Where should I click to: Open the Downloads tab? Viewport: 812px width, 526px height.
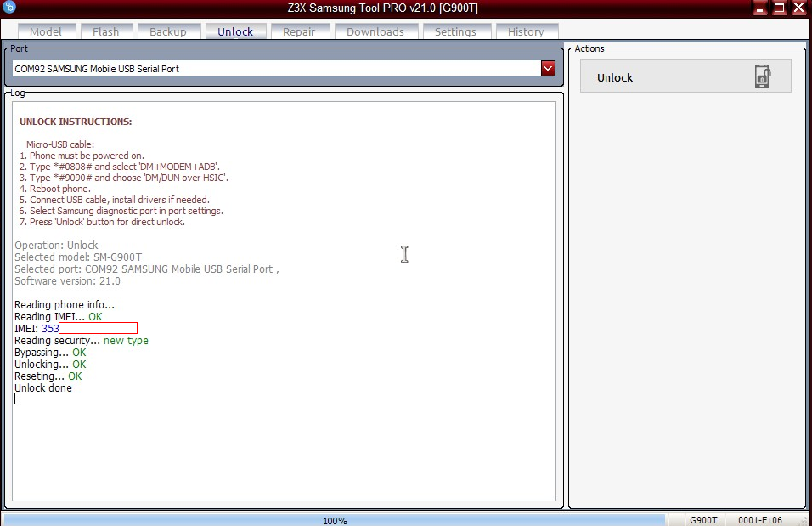[375, 31]
